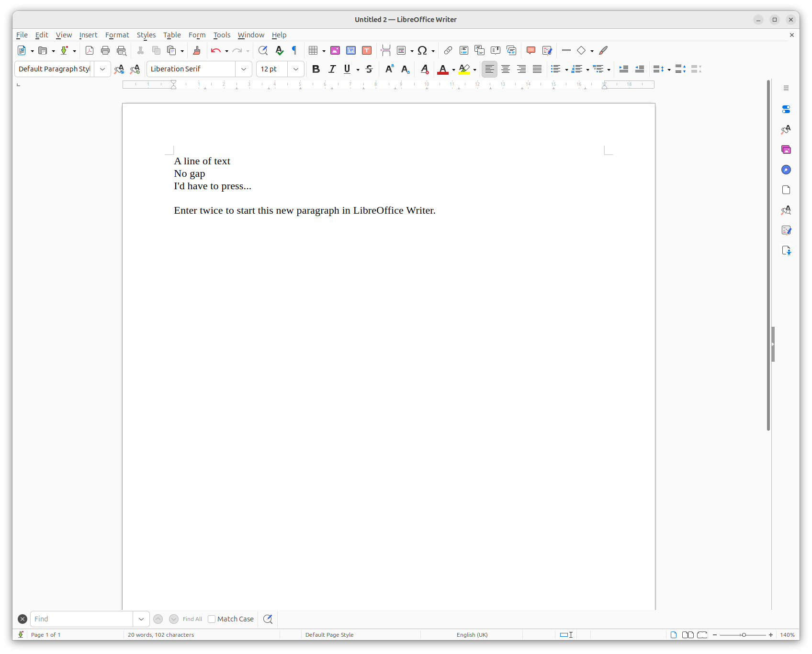Screen dimensions: 812x654
Task: Click the word count status field
Action: pos(161,635)
